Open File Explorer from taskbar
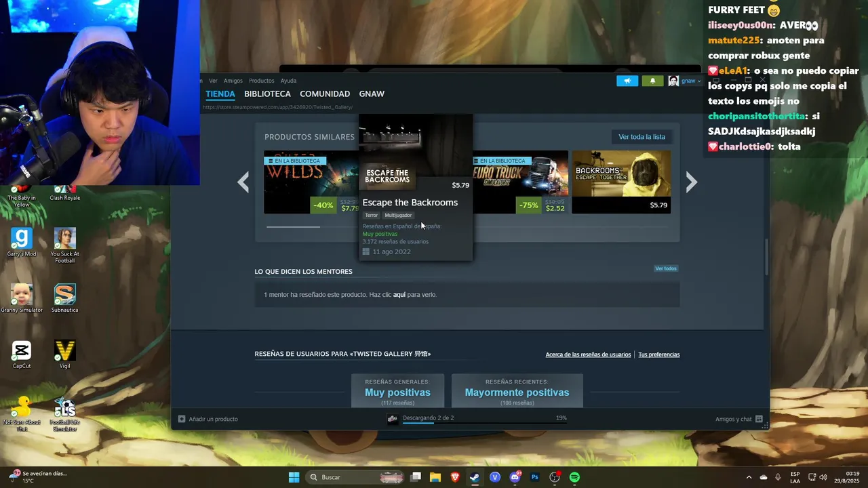 435,477
